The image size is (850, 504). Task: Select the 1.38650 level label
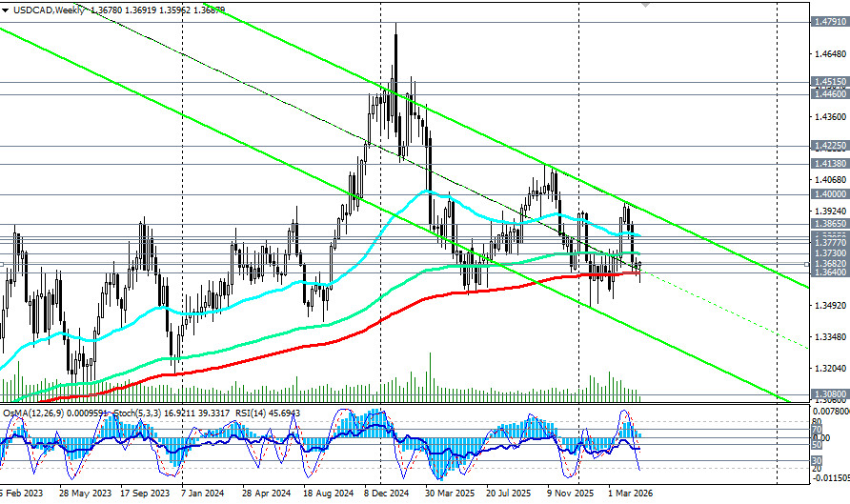(x=829, y=223)
